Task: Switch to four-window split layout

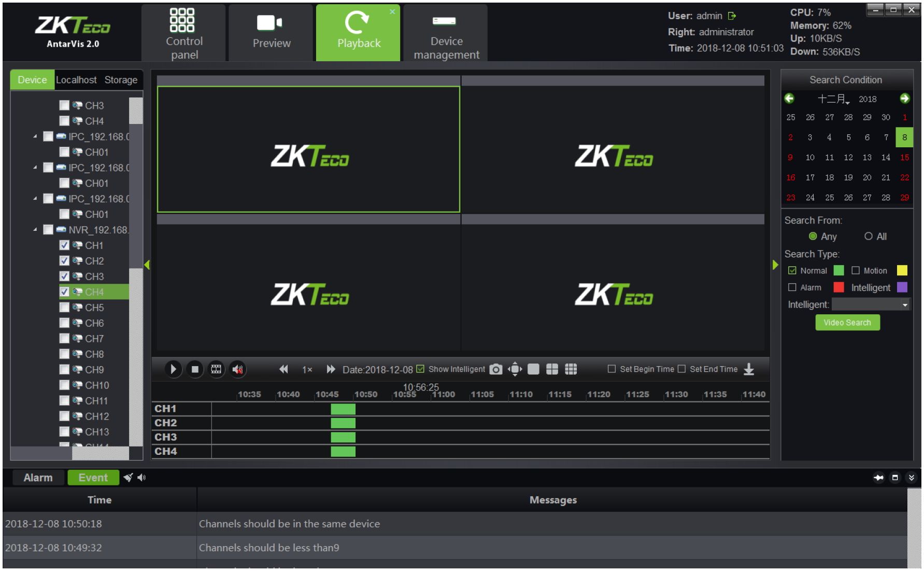Action: click(552, 369)
